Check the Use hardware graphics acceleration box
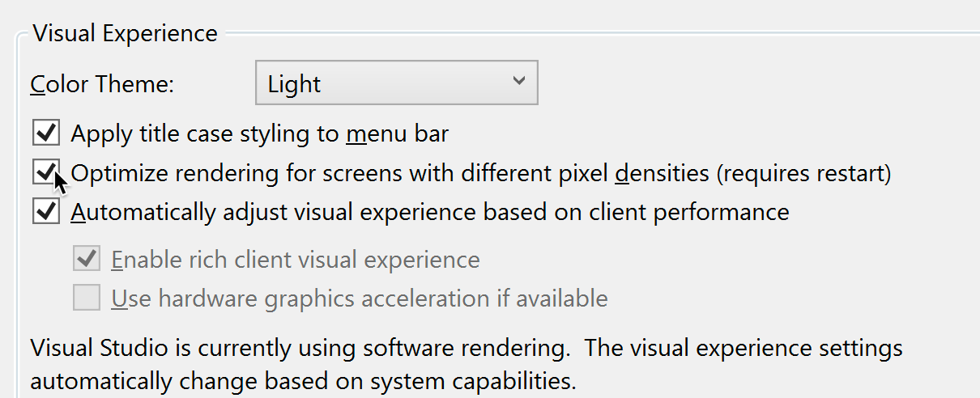The width and height of the screenshot is (980, 398). pos(86,298)
